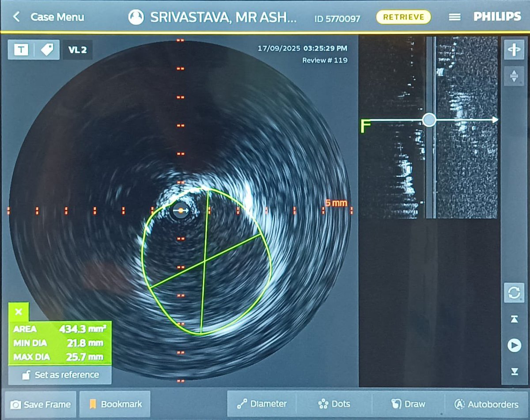Image resolution: width=530 pixels, height=420 pixels.
Task: Click the frame position slider handle
Action: pos(429,120)
